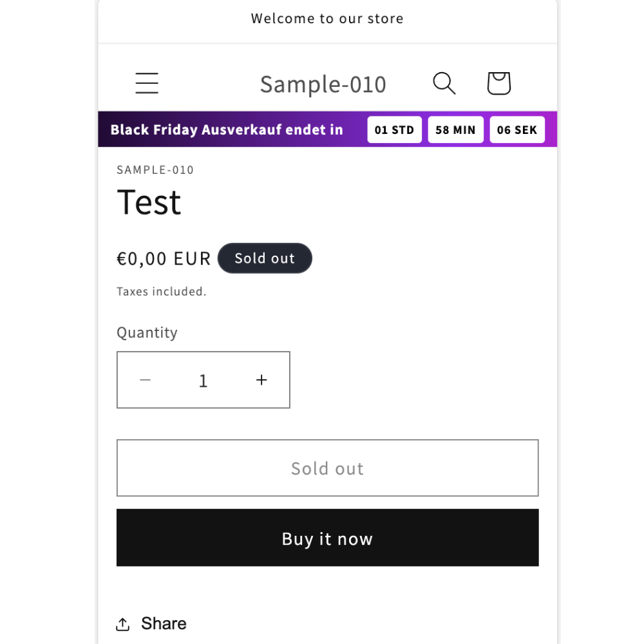
Task: Click the Test product title
Action: [149, 202]
